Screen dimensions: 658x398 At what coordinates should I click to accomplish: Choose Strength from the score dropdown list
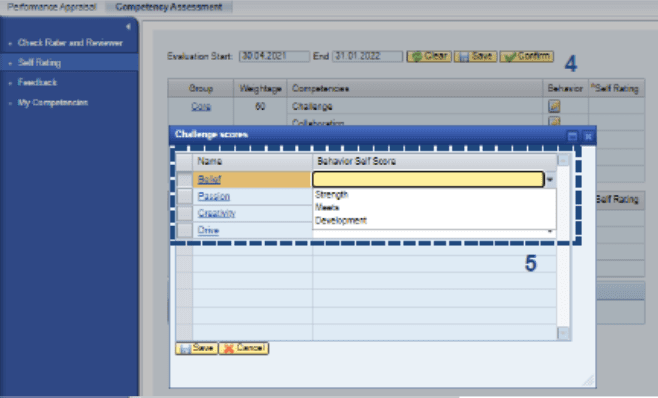point(332,194)
